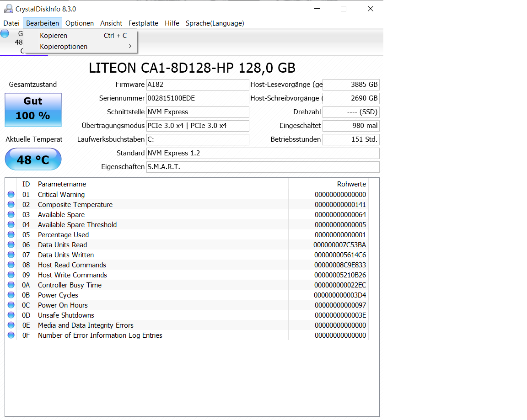Viewport: 527px width, 420px height.
Task: Click the Seriennummer field 002815100EDE
Action: (x=198, y=98)
